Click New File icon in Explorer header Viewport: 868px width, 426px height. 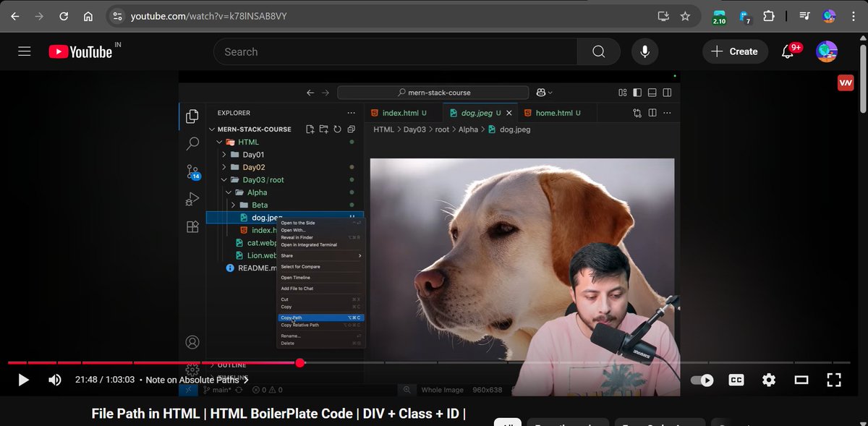coord(310,129)
